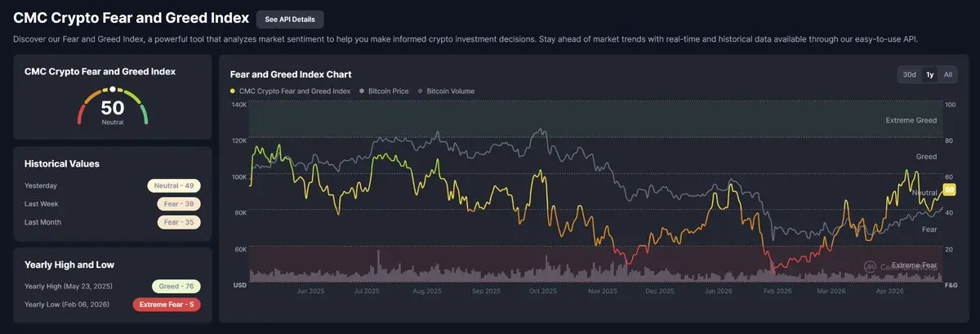The width and height of the screenshot is (980, 334).
Task: Click the Greed zone label on chart
Action: [x=927, y=156]
